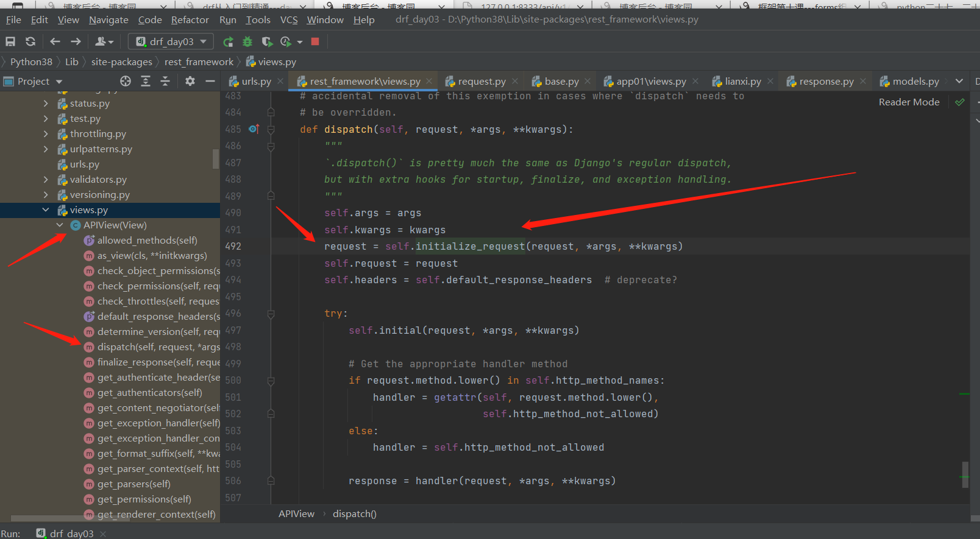Close the response.py editor tab
980x539 pixels.
tap(863, 81)
